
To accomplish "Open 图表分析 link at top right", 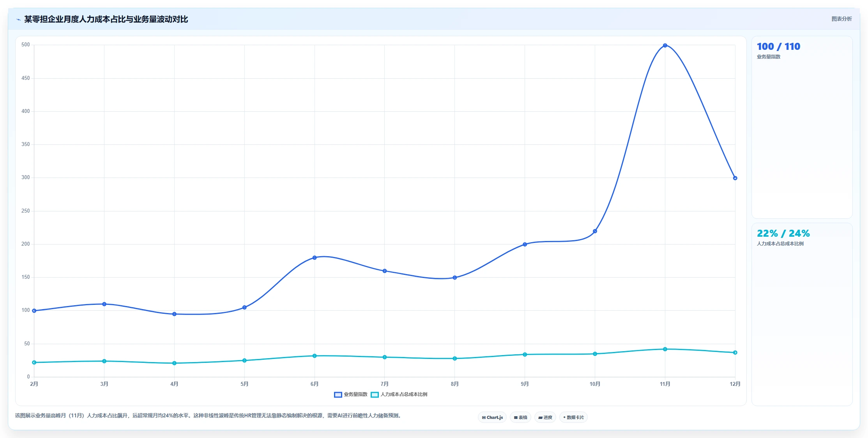I will click(841, 19).
